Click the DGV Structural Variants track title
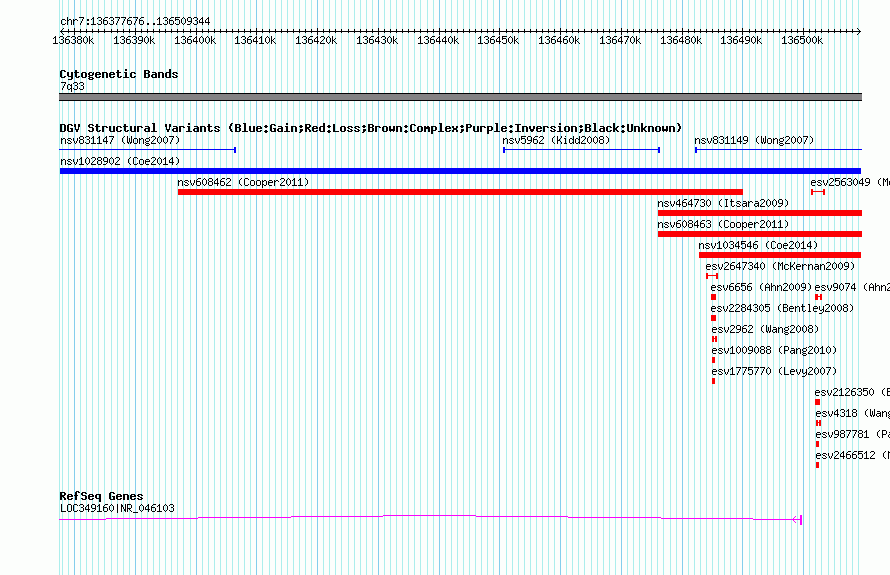 point(371,128)
